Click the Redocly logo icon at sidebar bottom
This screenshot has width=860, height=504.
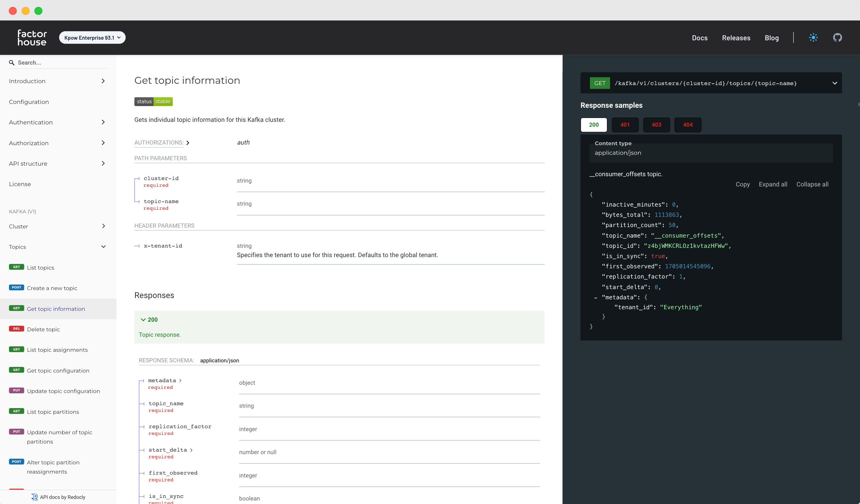[x=35, y=497]
